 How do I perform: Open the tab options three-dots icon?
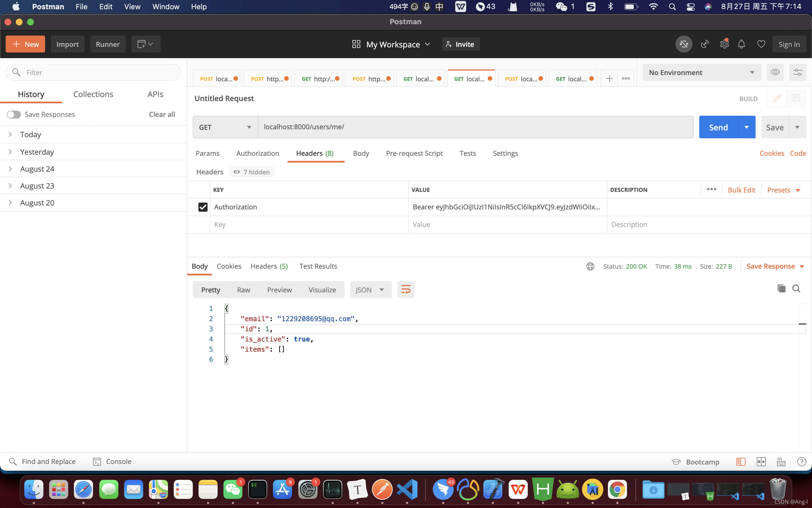point(626,79)
